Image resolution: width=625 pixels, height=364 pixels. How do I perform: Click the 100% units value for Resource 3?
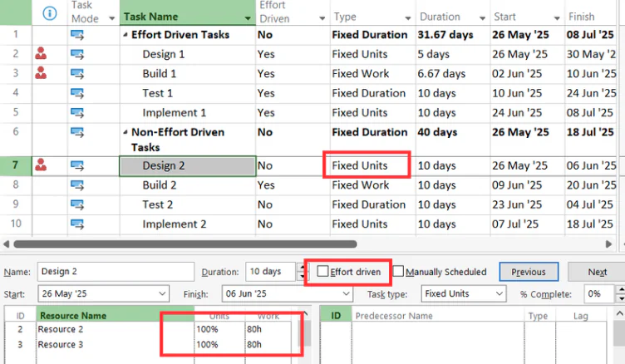coord(207,344)
